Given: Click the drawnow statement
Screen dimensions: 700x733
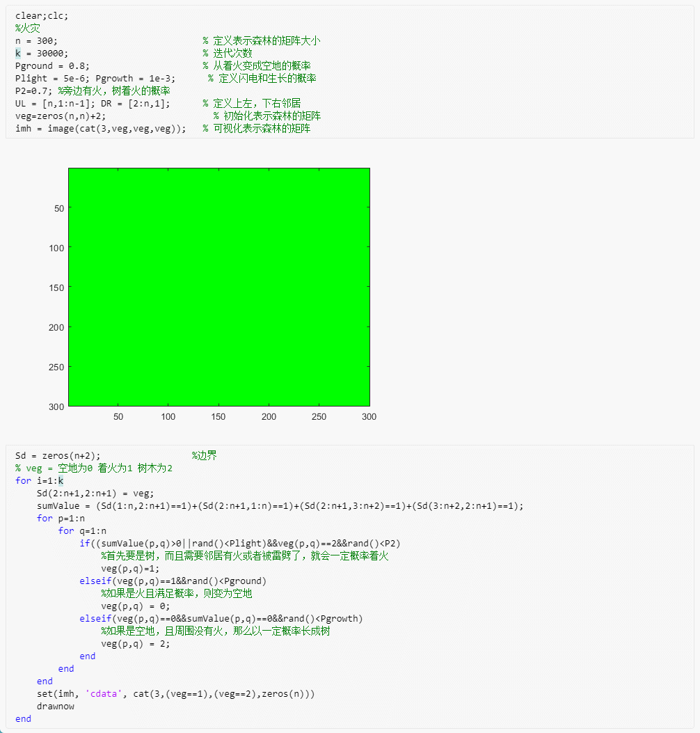Looking at the screenshot, I should coord(58,706).
